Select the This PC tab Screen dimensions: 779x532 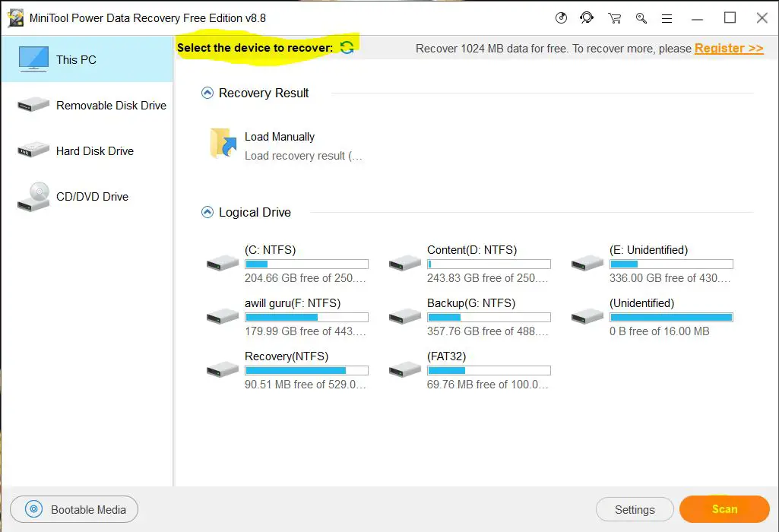tap(87, 59)
